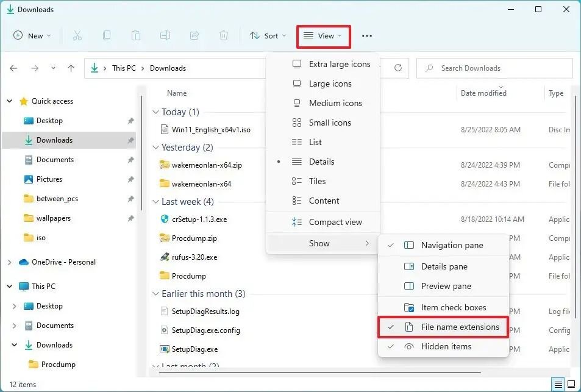Open the Share icon
The image size is (581, 392).
(194, 35)
